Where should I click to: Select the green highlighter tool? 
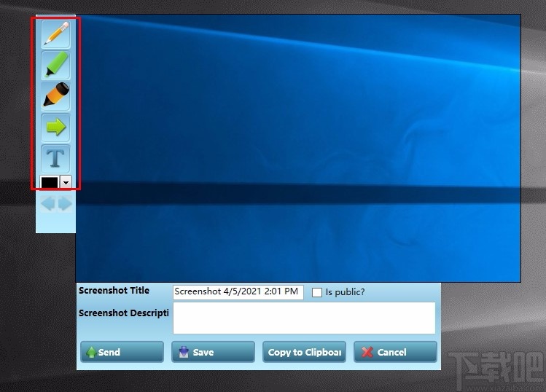(x=55, y=65)
